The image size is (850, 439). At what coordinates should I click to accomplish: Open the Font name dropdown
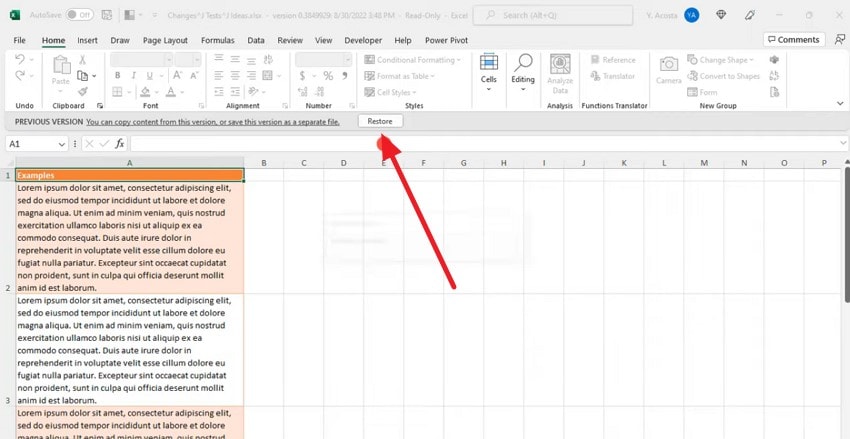pyautogui.click(x=169, y=60)
